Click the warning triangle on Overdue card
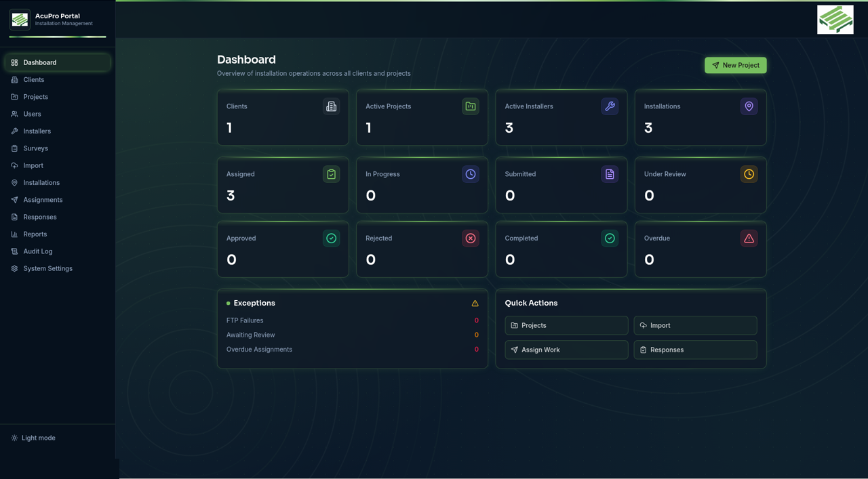The image size is (868, 479). point(749,238)
